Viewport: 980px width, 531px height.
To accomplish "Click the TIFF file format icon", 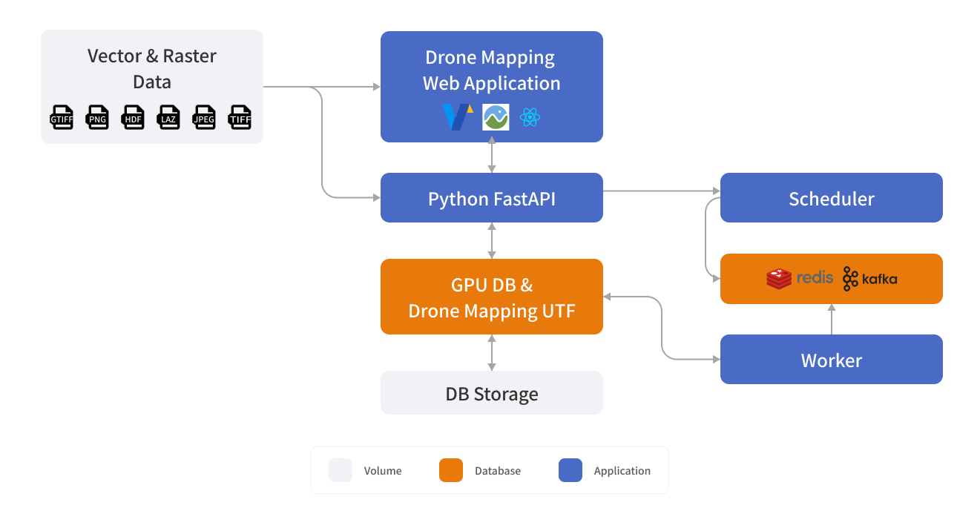I will pyautogui.click(x=240, y=117).
